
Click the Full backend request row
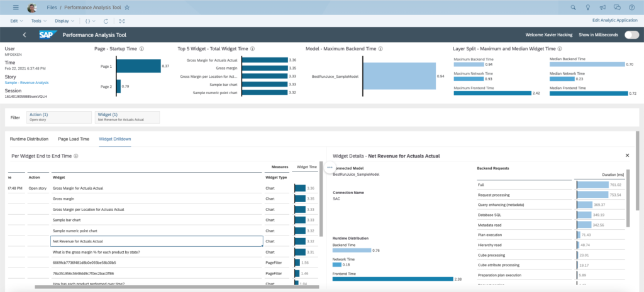coord(550,185)
